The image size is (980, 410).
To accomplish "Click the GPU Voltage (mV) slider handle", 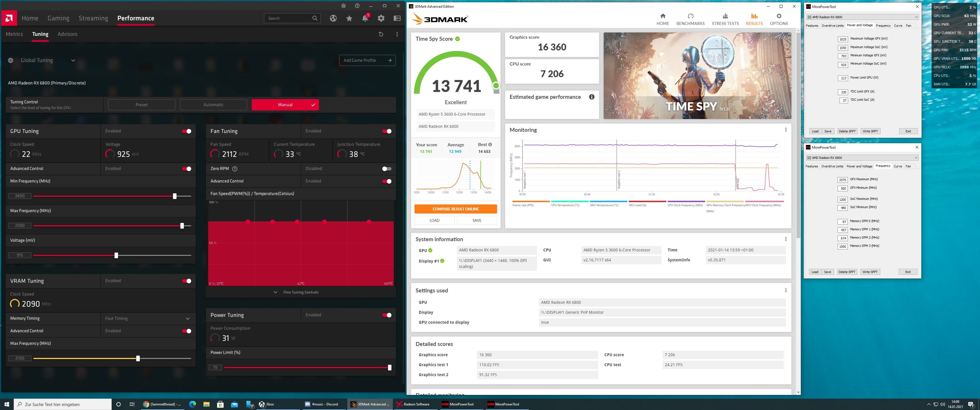I will [117, 256].
